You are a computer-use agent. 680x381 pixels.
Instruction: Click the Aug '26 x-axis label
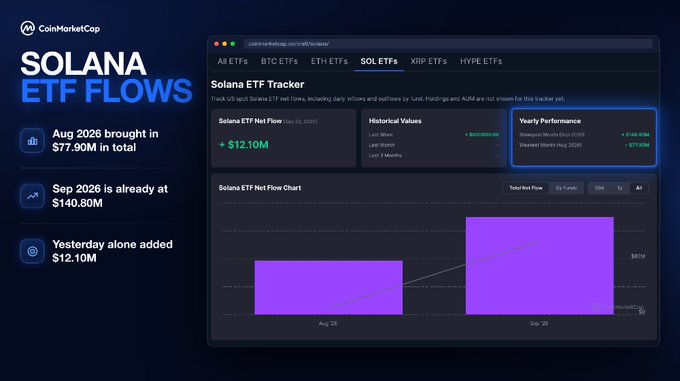pyautogui.click(x=327, y=323)
